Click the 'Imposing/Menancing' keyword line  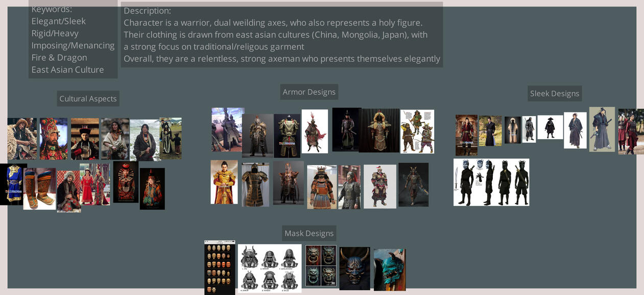[x=73, y=46]
